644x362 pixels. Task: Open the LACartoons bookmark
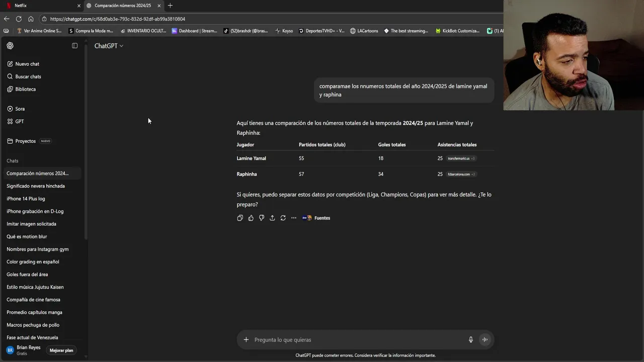[x=364, y=31]
